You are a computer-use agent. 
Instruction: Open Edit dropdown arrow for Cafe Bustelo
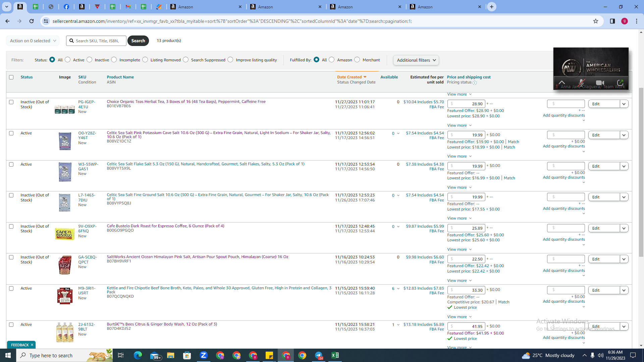pyautogui.click(x=624, y=228)
